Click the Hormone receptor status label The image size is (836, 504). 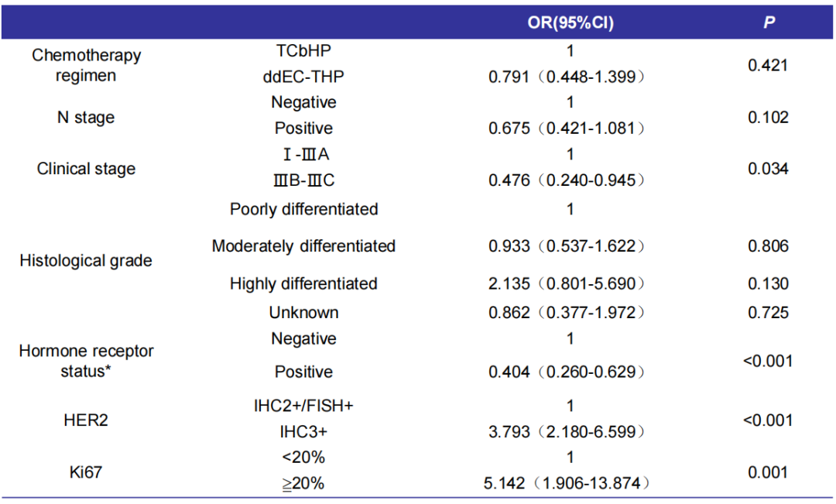86,361
